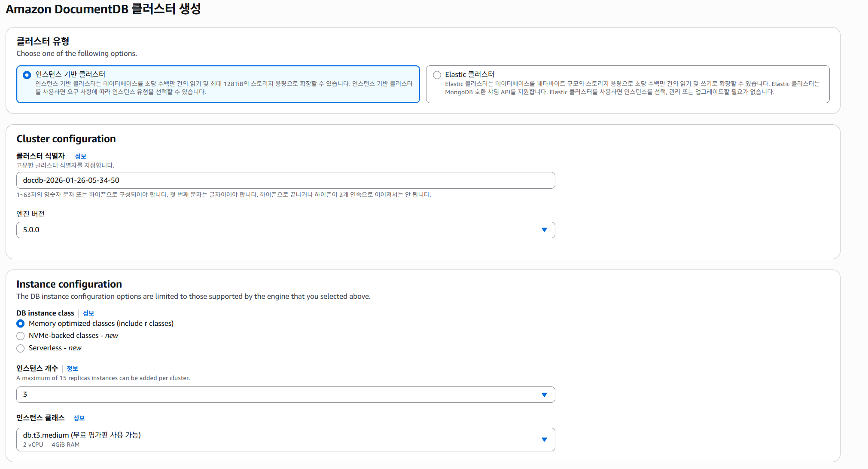
Task: Click the 인스턴스 기반 클러스터 description text
Action: coord(223,88)
